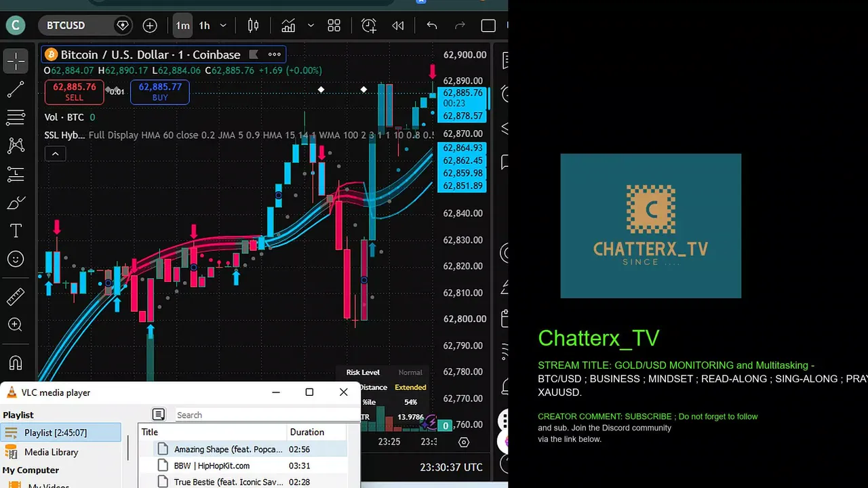The height and width of the screenshot is (488, 868).
Task: Open Media Library in VLC sidebar
Action: [52, 452]
